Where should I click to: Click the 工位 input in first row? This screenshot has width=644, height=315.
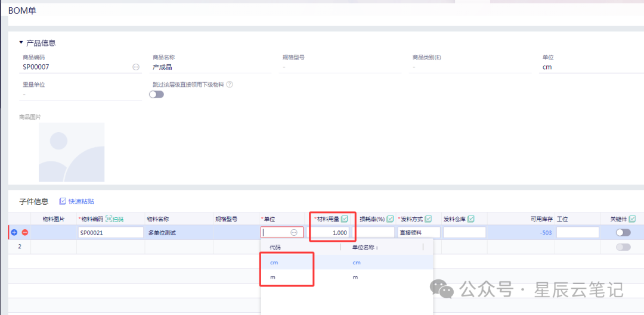click(x=577, y=233)
